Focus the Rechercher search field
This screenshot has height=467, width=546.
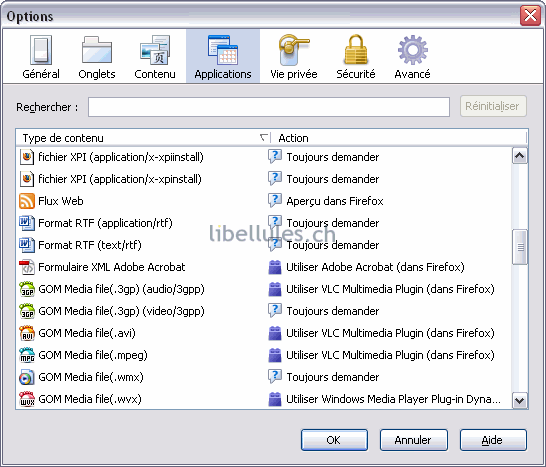tap(269, 107)
